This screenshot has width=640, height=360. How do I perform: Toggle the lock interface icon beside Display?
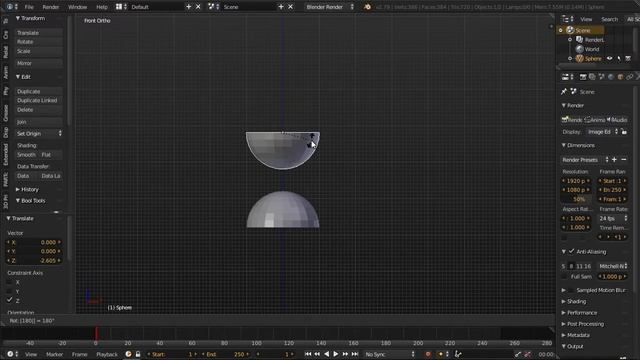[x=624, y=132]
